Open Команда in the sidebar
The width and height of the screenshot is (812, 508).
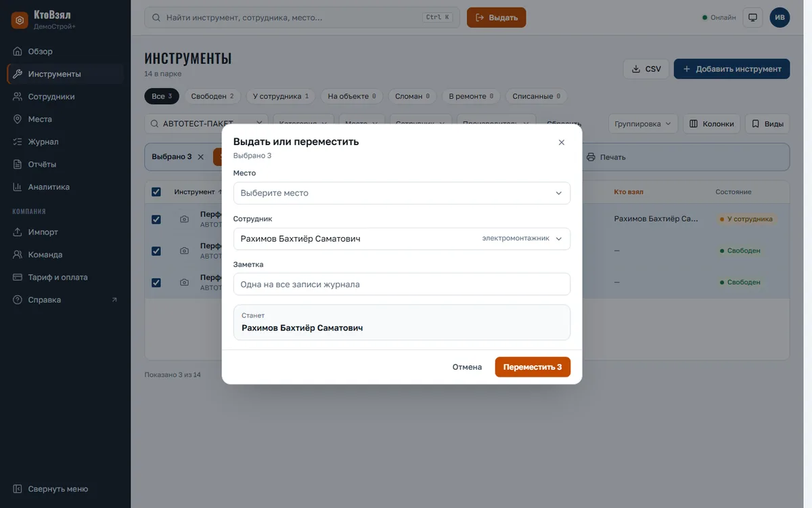(65, 255)
